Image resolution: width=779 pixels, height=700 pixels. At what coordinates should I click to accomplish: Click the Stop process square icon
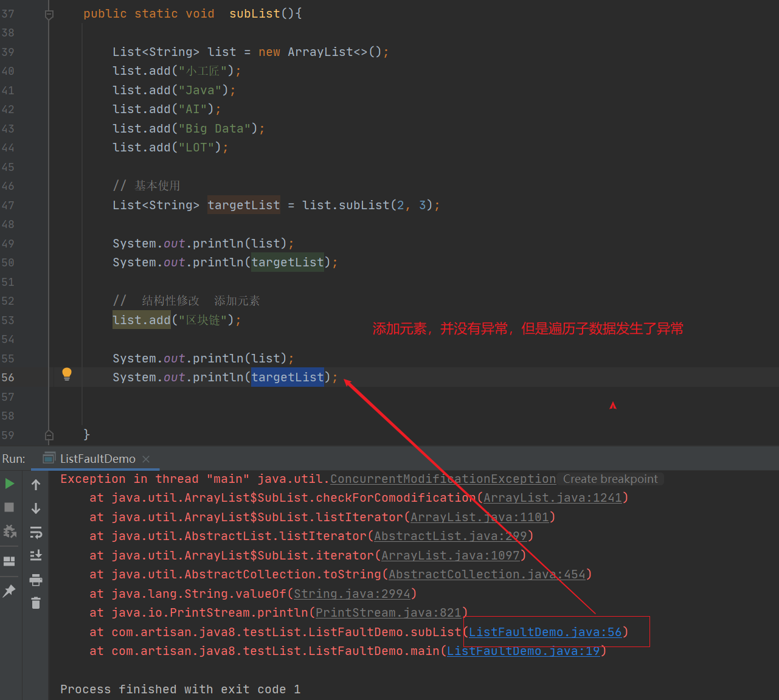(10, 507)
